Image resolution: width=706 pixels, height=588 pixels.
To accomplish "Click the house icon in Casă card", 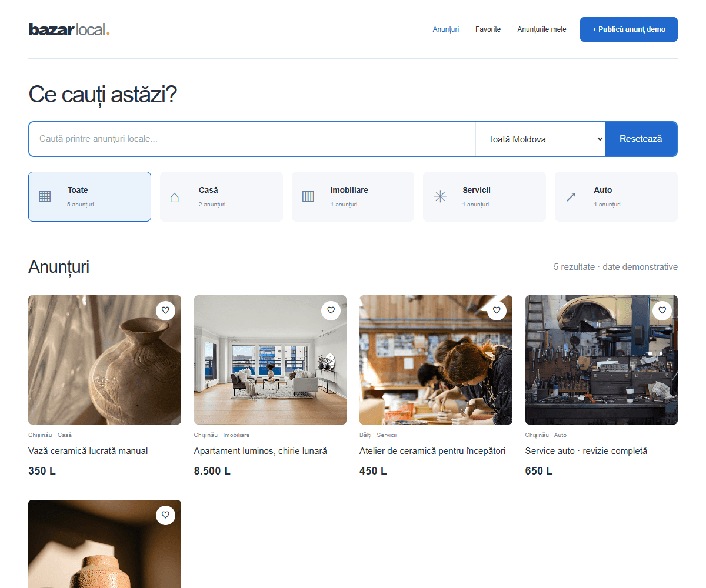I will coord(175,197).
